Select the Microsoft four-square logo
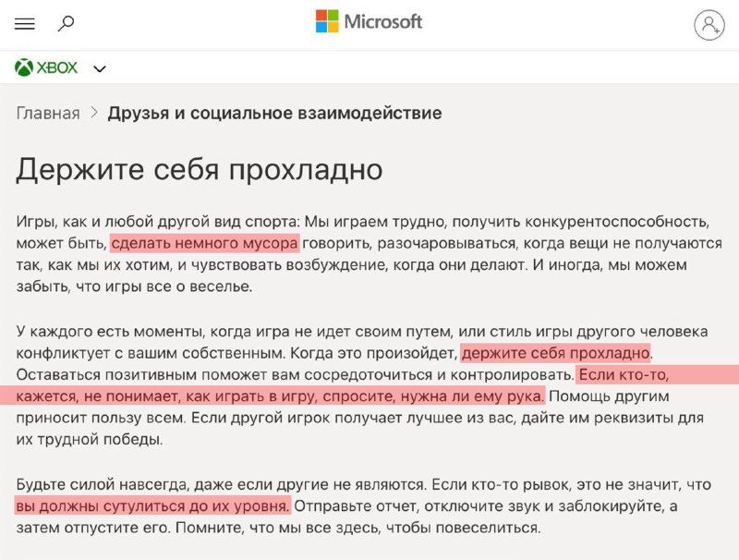 click(325, 22)
